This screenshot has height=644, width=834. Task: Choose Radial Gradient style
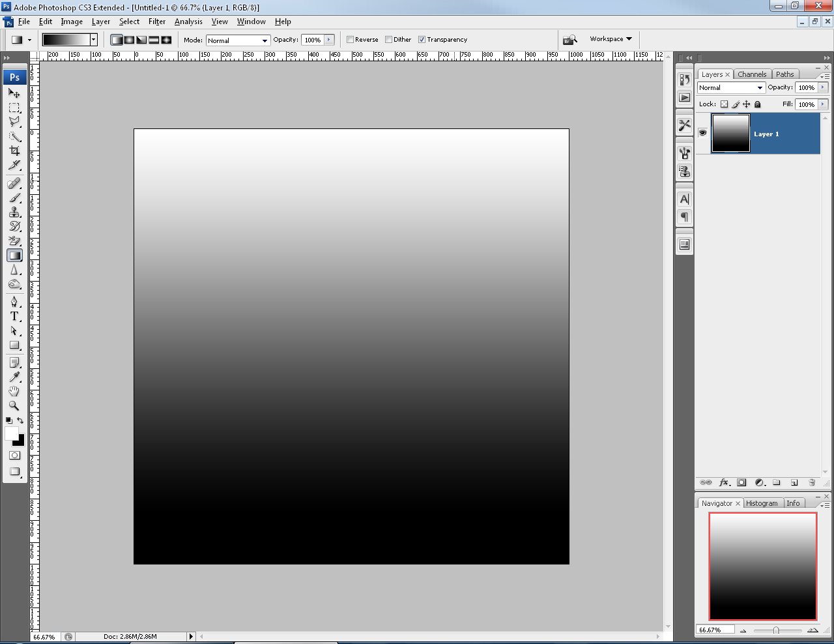click(x=129, y=40)
